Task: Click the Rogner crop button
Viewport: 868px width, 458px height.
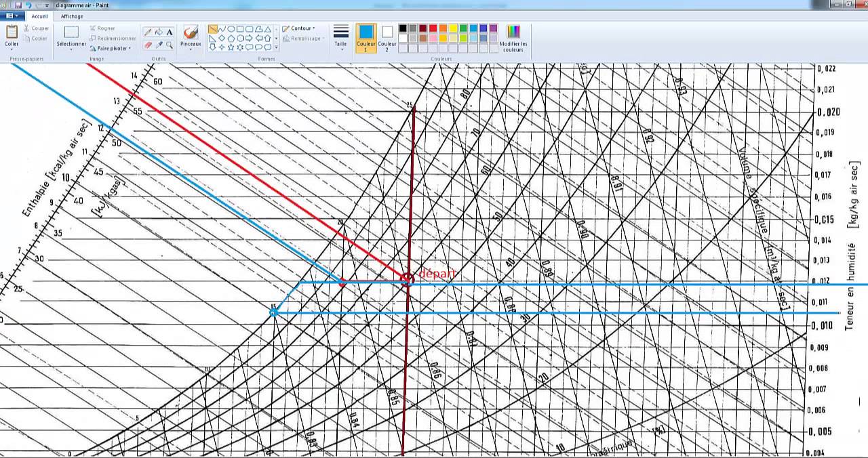Action: (102, 28)
